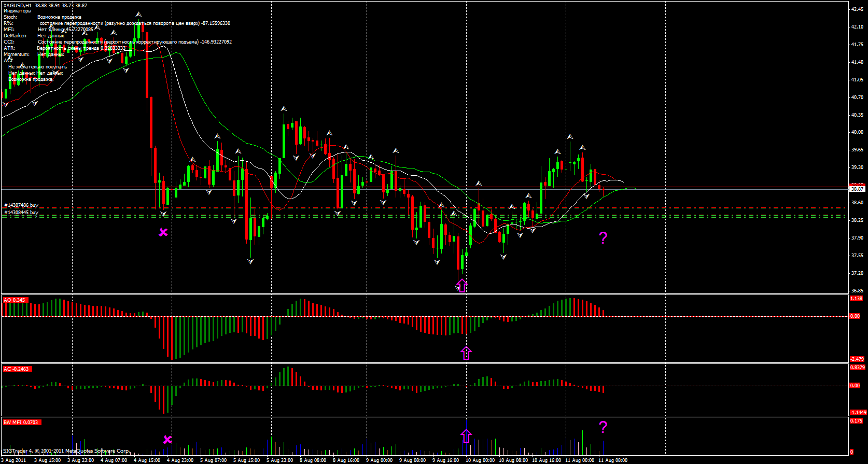Image resolution: width=868 pixels, height=464 pixels.
Task: Click the 42.45 price axis value
Action: tap(857, 9)
